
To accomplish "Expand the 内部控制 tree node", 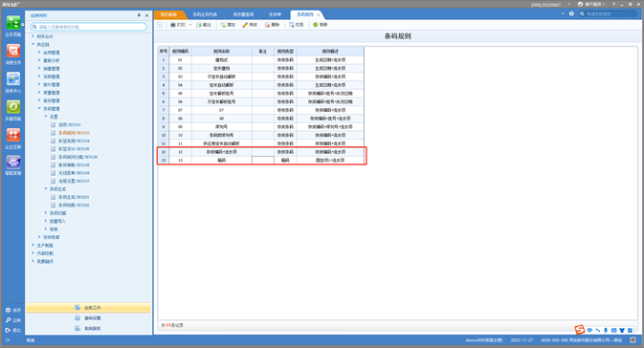I will tap(33, 253).
